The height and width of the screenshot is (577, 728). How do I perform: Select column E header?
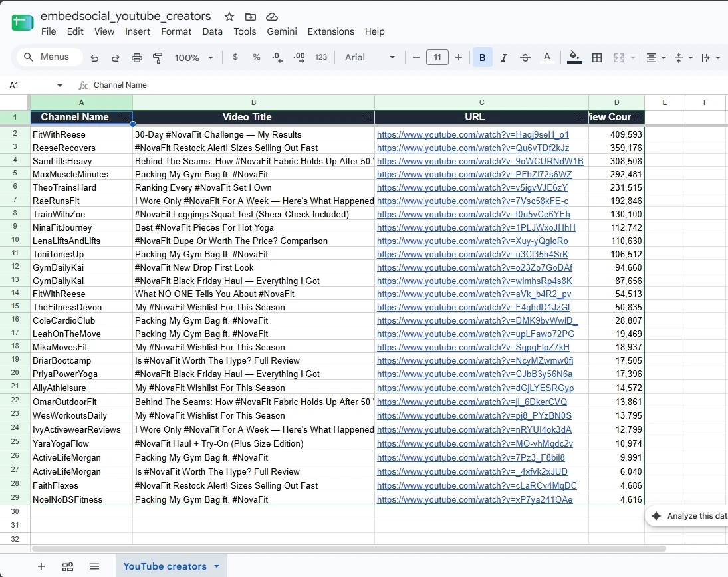click(664, 102)
